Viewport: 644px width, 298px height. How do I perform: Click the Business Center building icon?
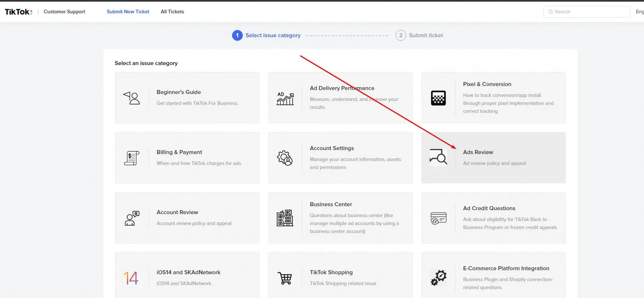pyautogui.click(x=285, y=218)
